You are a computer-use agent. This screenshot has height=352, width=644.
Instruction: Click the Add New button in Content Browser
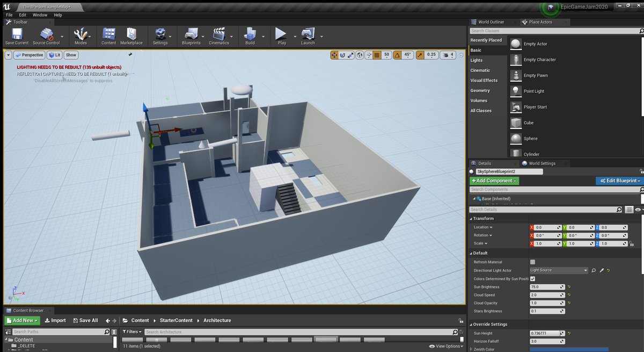tap(22, 320)
